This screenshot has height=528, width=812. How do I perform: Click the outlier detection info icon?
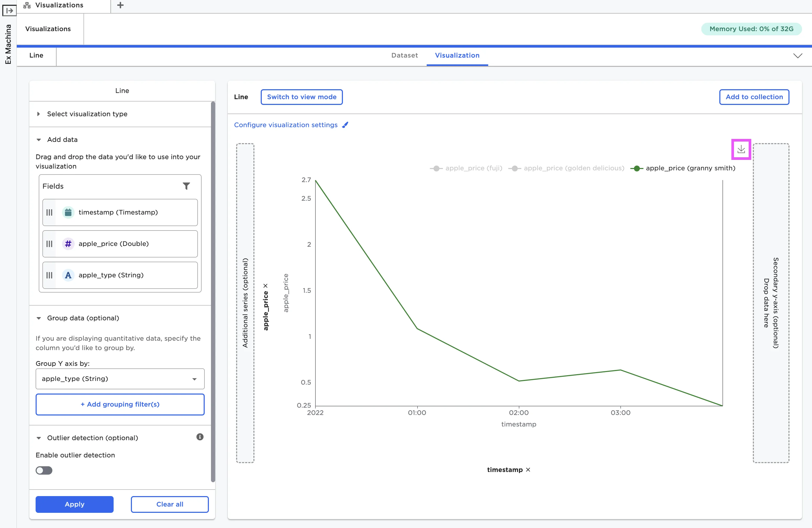[200, 437]
